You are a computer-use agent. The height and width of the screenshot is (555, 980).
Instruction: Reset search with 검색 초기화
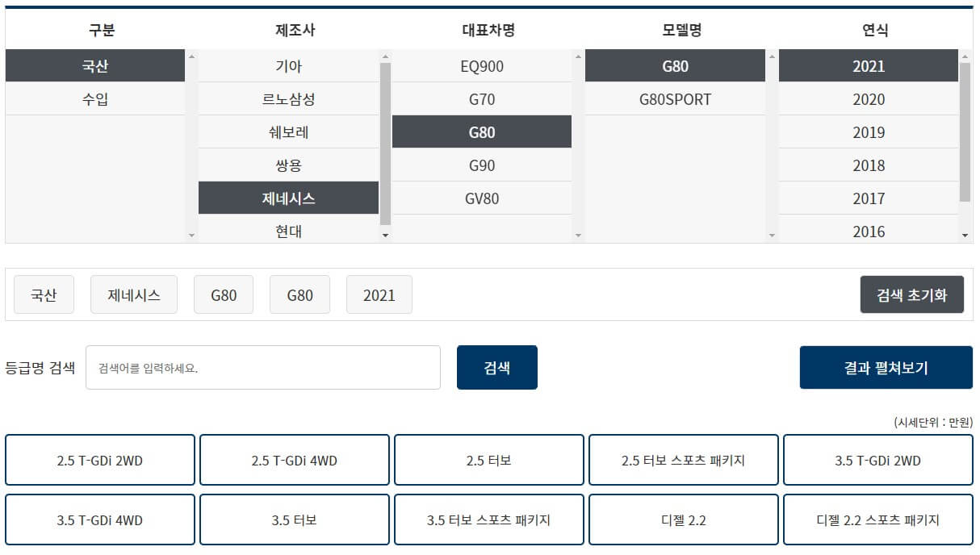(x=912, y=294)
